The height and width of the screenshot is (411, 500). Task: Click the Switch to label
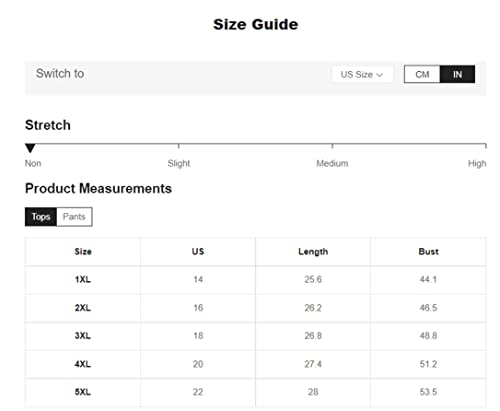(60, 73)
